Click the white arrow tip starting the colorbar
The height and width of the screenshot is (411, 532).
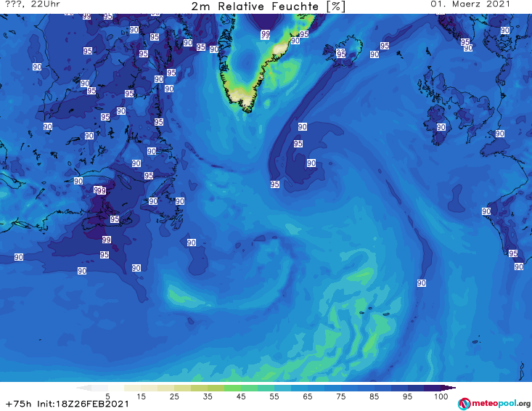[84, 388]
